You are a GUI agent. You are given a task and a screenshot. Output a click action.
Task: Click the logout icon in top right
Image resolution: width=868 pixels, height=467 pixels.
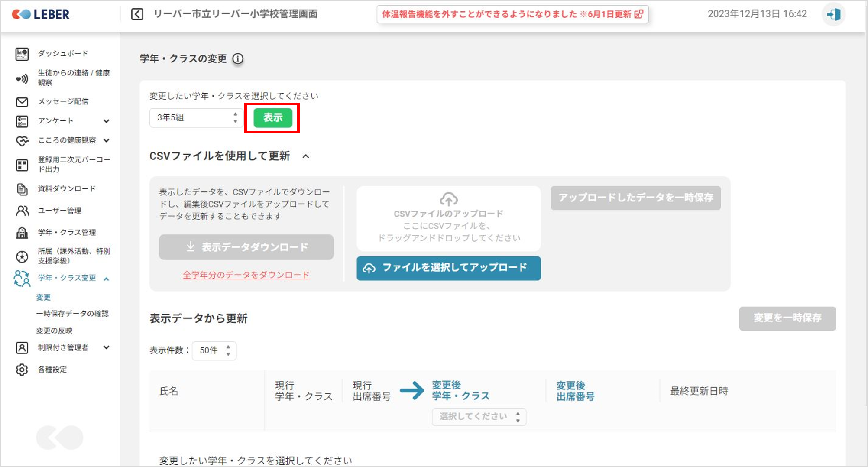tap(833, 14)
